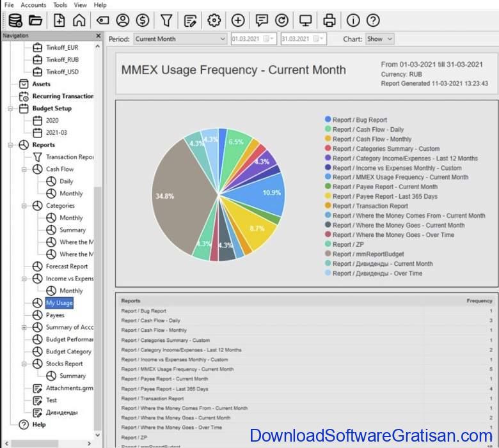Close the Navigation panel

pos(99,36)
